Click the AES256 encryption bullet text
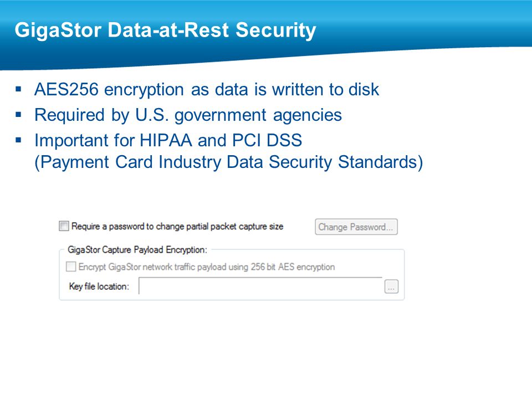Screen dimensions: 532x399 point(207,90)
